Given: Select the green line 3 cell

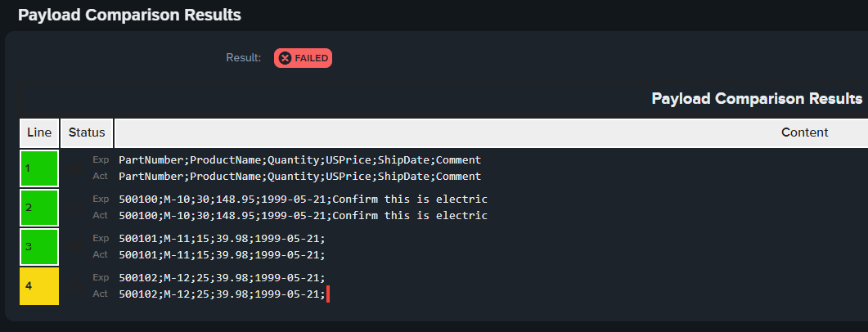Looking at the screenshot, I should 39,247.
